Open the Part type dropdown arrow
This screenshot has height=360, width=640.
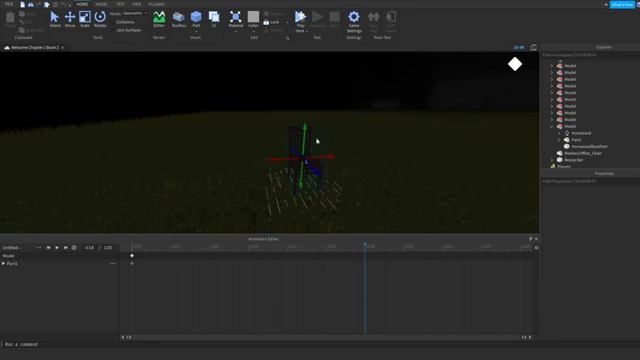[x=196, y=31]
